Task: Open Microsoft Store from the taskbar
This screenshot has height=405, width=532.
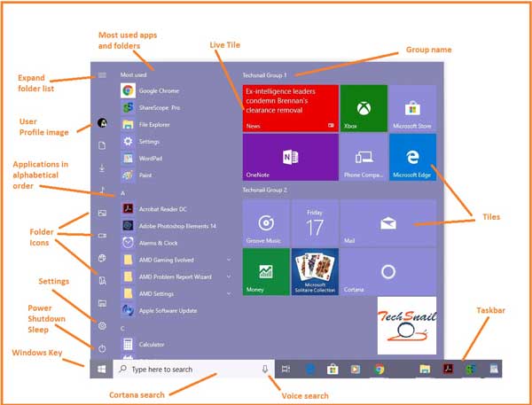Action: pos(332,369)
